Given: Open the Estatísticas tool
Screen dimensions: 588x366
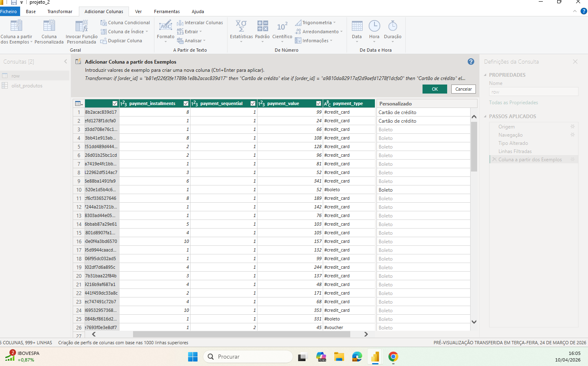Looking at the screenshot, I should (x=241, y=26).
